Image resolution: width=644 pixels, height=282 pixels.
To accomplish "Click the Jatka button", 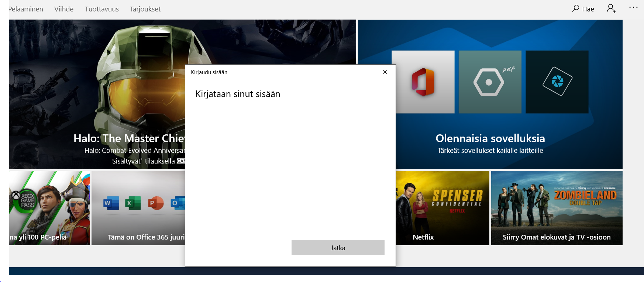I will [x=338, y=248].
